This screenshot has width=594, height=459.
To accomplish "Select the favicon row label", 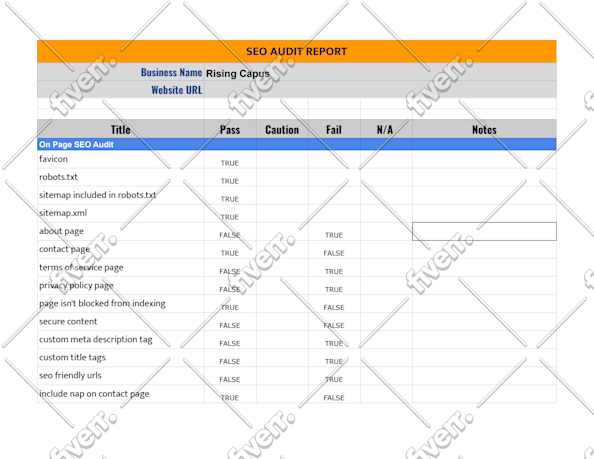I will tap(121, 159).
